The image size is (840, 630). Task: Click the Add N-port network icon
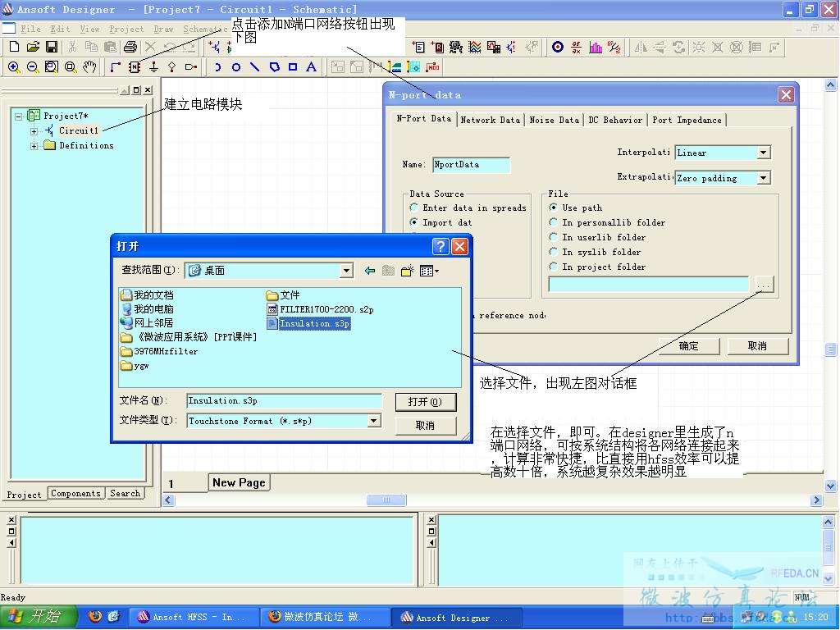135,67
